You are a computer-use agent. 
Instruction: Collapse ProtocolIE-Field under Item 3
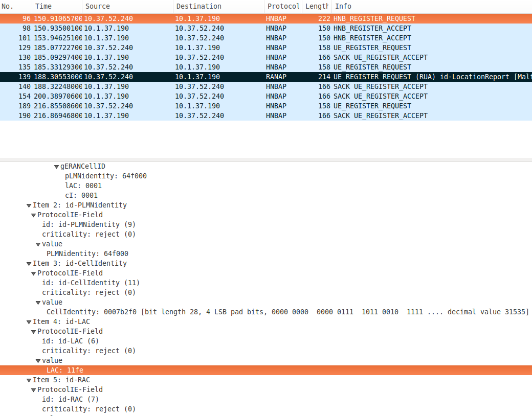tap(34, 273)
